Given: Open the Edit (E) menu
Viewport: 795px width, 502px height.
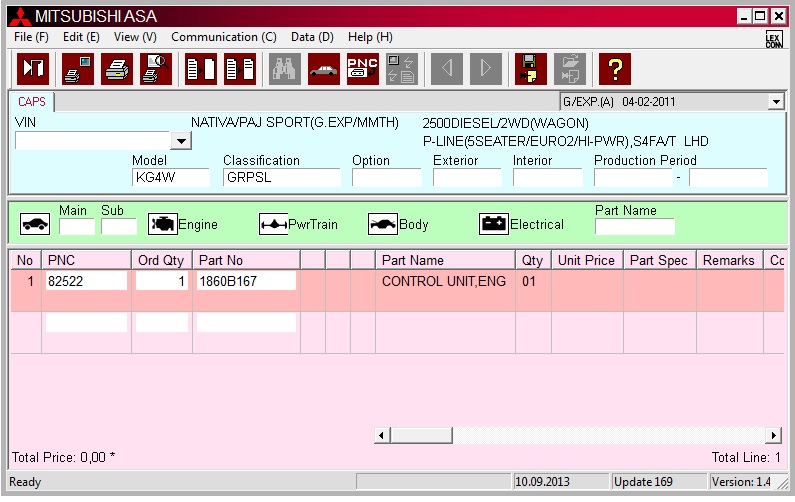Looking at the screenshot, I should (81, 37).
